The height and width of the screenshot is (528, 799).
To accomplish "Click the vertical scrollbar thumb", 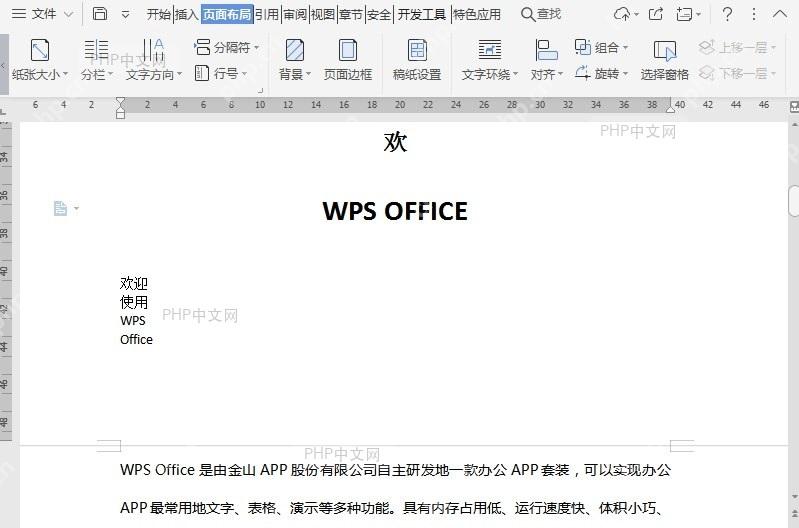I will [794, 201].
